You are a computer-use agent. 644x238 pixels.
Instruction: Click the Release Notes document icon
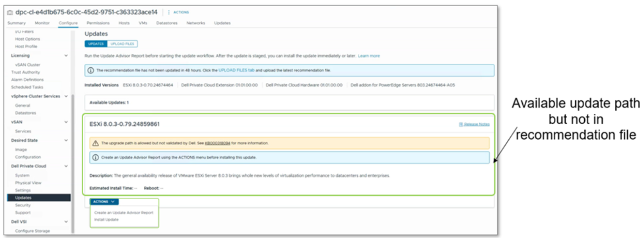tap(461, 124)
